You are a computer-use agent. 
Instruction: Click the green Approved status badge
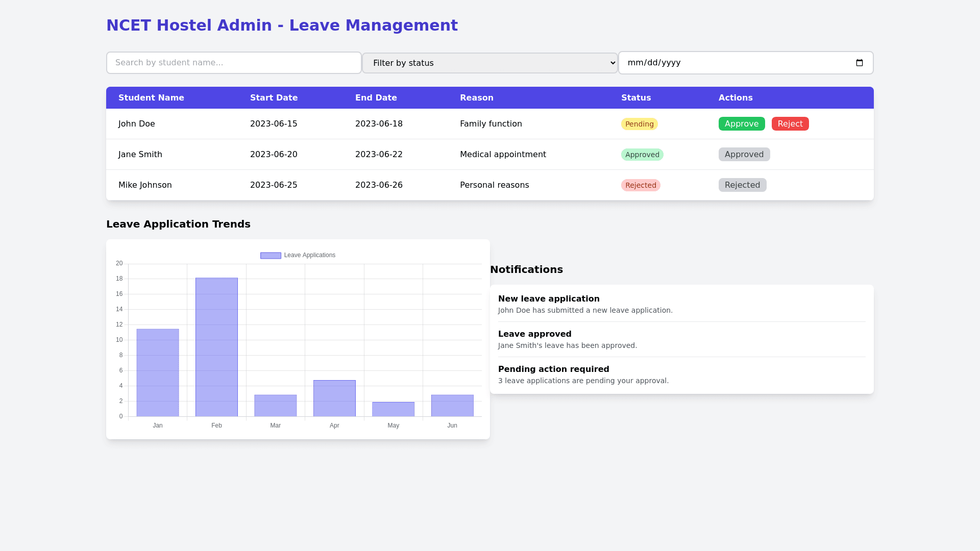pos(642,155)
